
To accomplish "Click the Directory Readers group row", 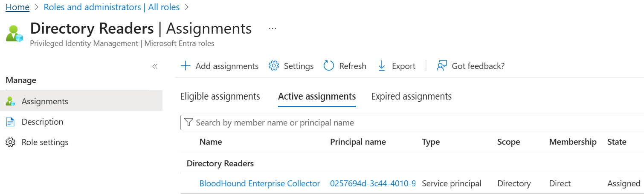I will [x=412, y=163].
